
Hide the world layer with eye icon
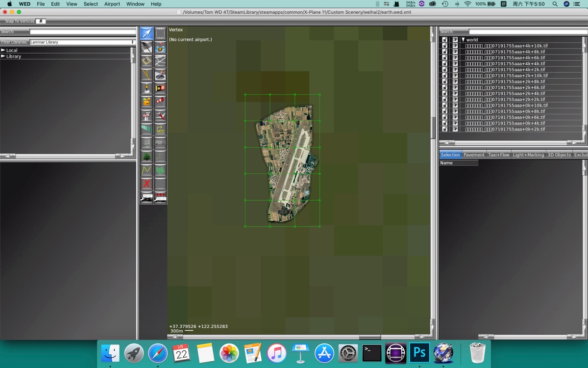(x=455, y=40)
